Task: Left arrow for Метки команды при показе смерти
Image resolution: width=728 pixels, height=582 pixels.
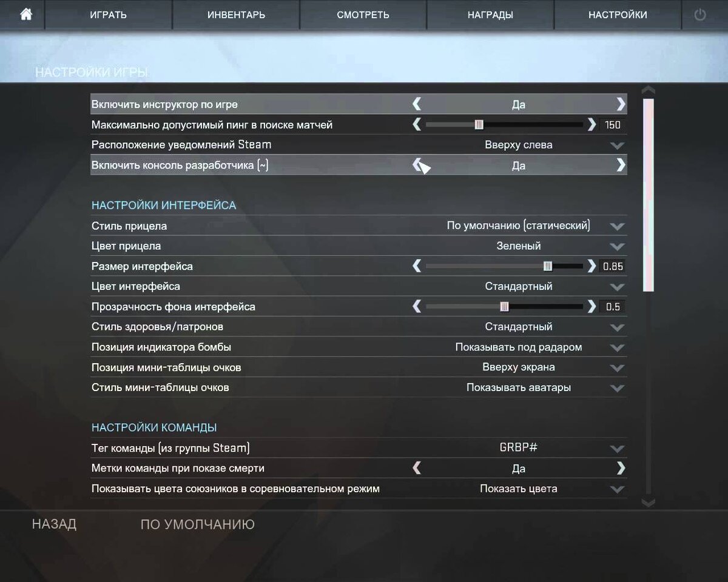Action: pos(417,468)
